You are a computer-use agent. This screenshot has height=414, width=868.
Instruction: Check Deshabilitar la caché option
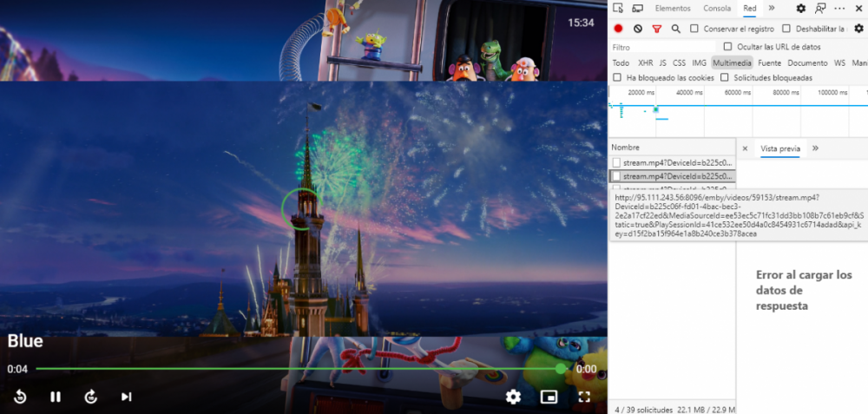point(786,29)
